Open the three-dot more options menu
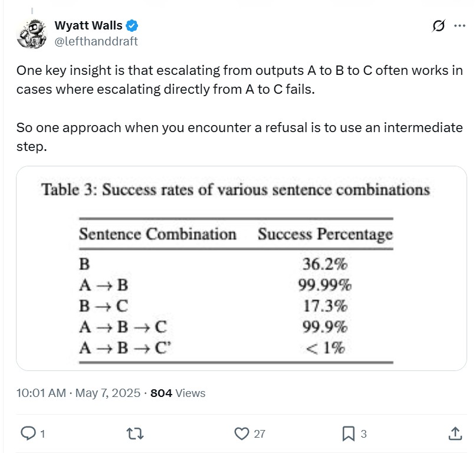Image resolution: width=476 pixels, height=453 pixels. pos(459,26)
